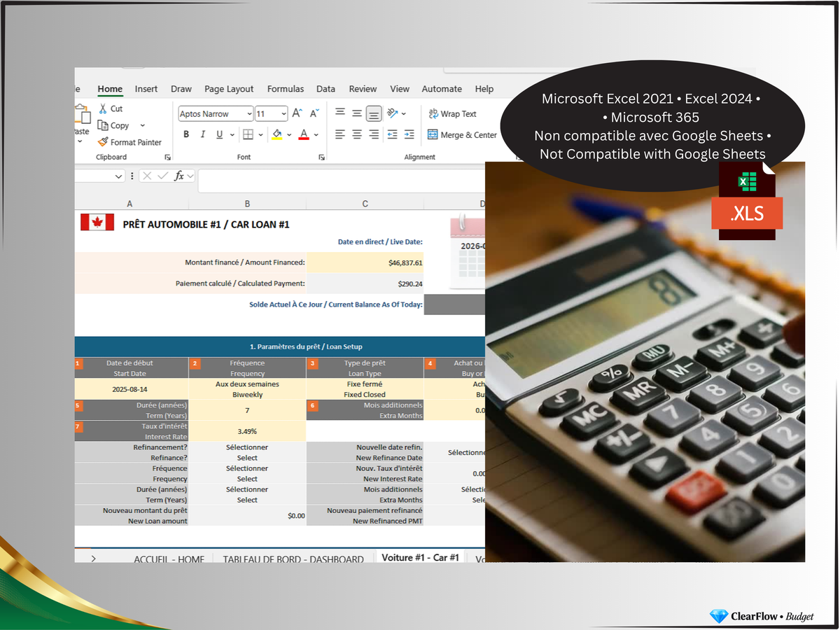This screenshot has width=840, height=630.
Task: Toggle Bold formatting
Action: (186, 134)
